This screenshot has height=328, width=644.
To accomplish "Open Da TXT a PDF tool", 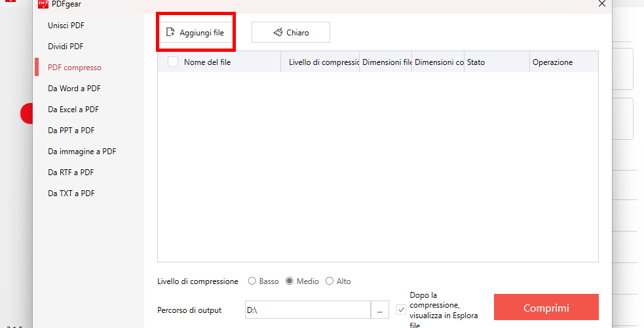I will (x=71, y=194).
